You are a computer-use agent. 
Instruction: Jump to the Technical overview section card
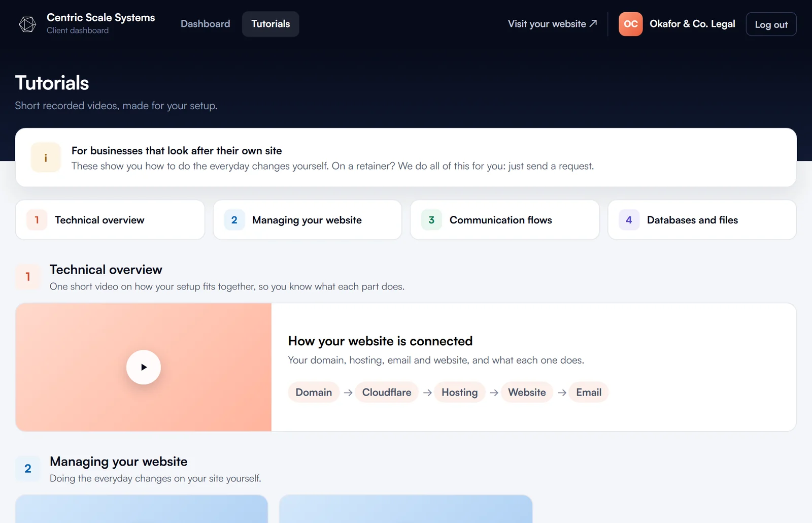(x=110, y=220)
